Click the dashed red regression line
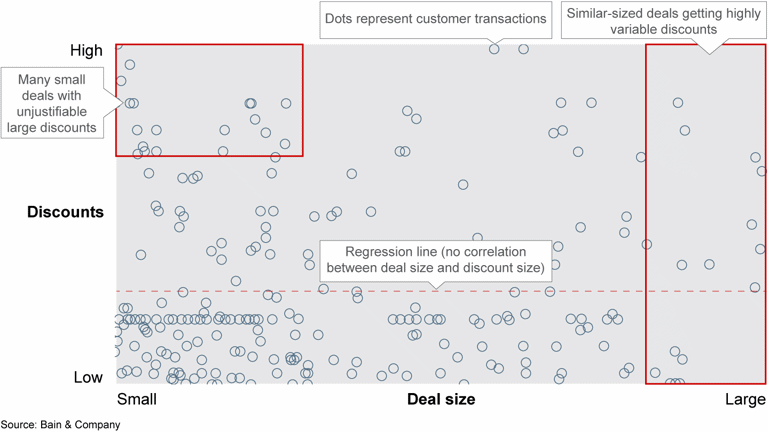This screenshot has width=768, height=432. 441,291
